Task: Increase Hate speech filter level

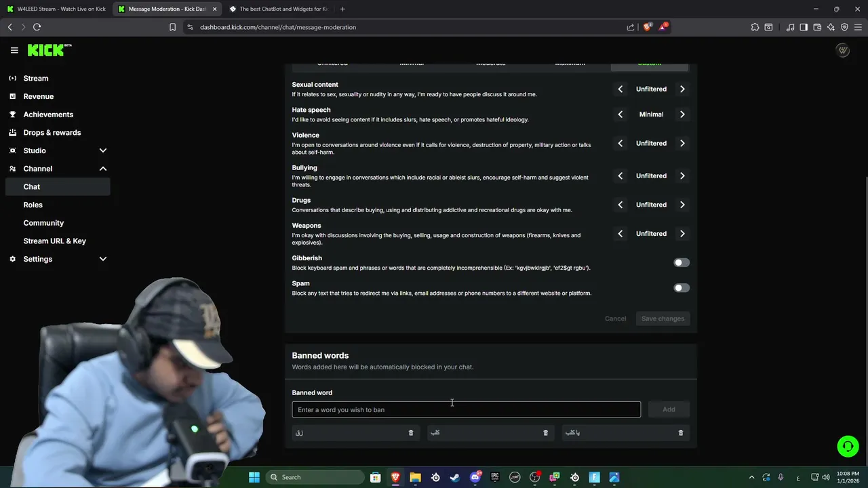Action: tap(682, 115)
